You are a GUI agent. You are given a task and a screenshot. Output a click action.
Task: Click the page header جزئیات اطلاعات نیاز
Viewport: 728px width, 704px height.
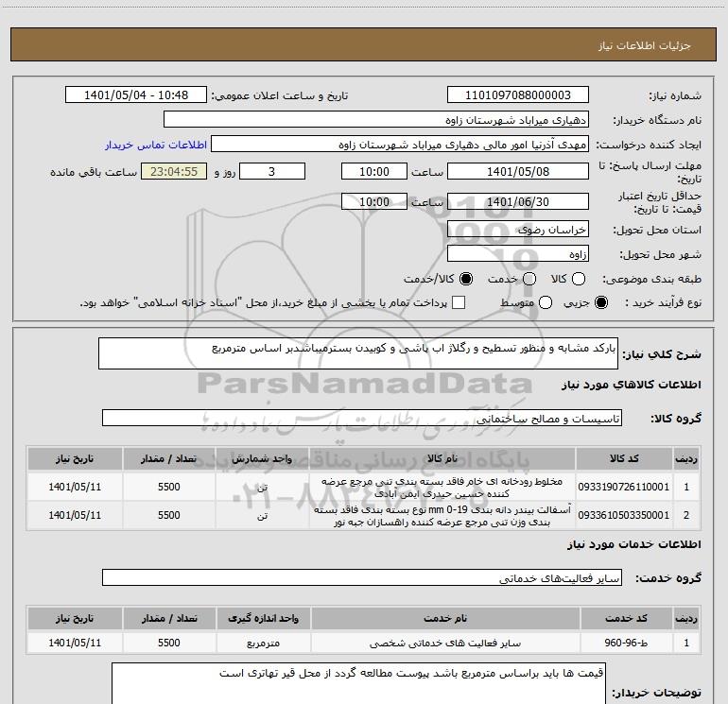coord(645,45)
